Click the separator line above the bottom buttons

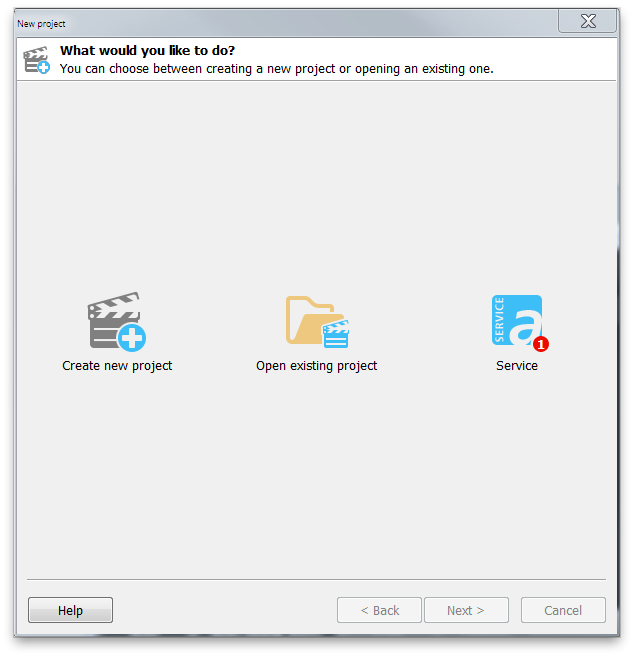[x=316, y=579]
